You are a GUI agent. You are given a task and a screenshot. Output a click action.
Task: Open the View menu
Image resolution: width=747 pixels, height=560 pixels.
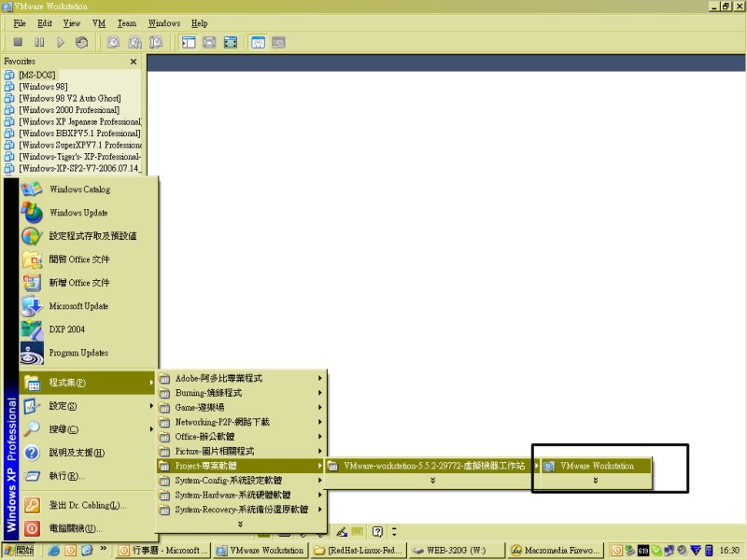tap(72, 22)
